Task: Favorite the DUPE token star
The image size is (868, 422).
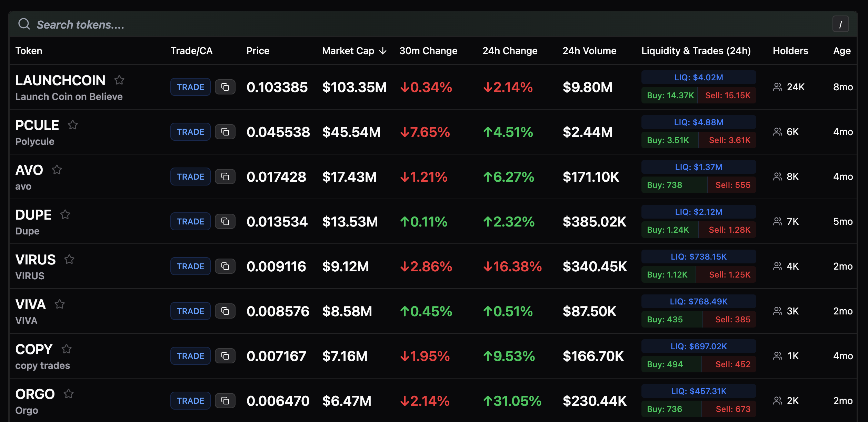Action: tap(65, 214)
